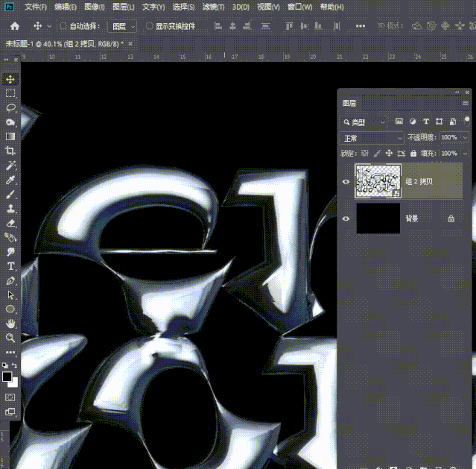Open the 文件(F) menu
Image resolution: width=476 pixels, height=469 pixels.
36,7
